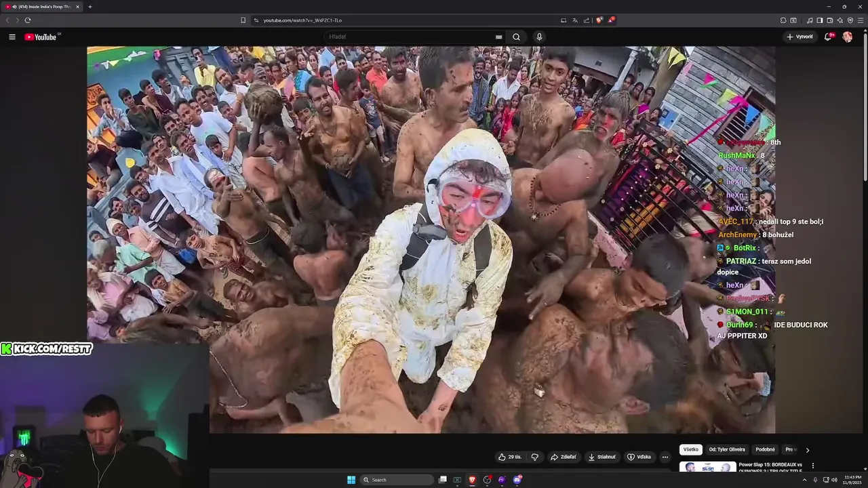Open the browser main hamburger menu
Viewport: 868px width, 488px height.
pos(861,20)
